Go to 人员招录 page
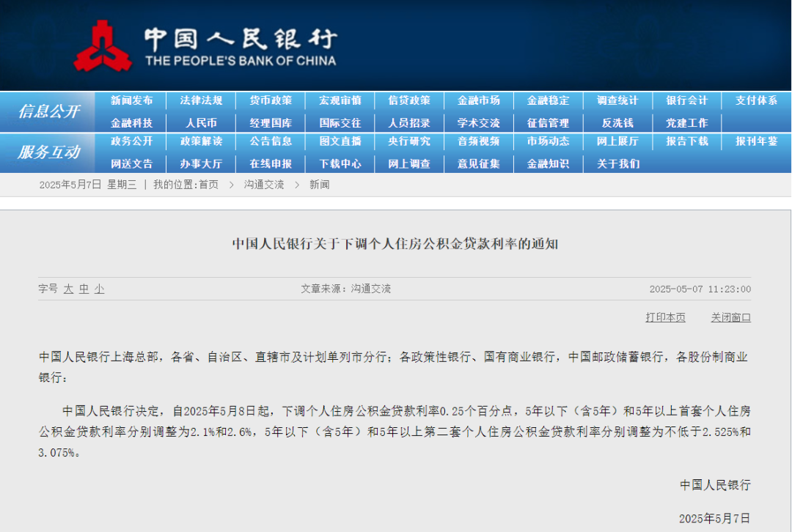 409,123
